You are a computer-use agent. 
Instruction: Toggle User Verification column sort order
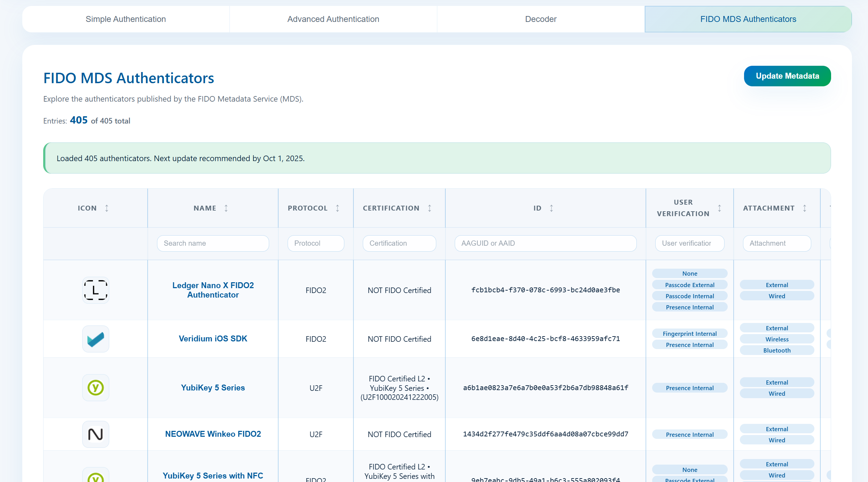click(719, 208)
